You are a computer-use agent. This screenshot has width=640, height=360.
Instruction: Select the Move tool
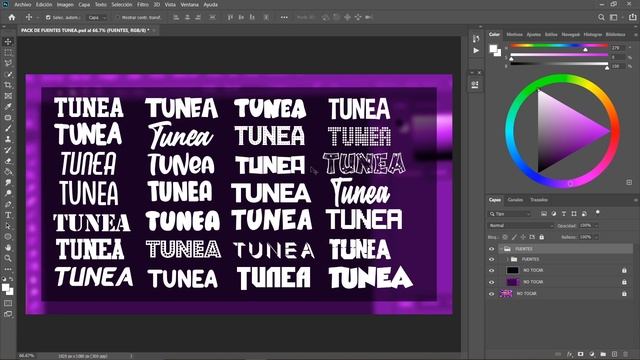(x=8, y=42)
